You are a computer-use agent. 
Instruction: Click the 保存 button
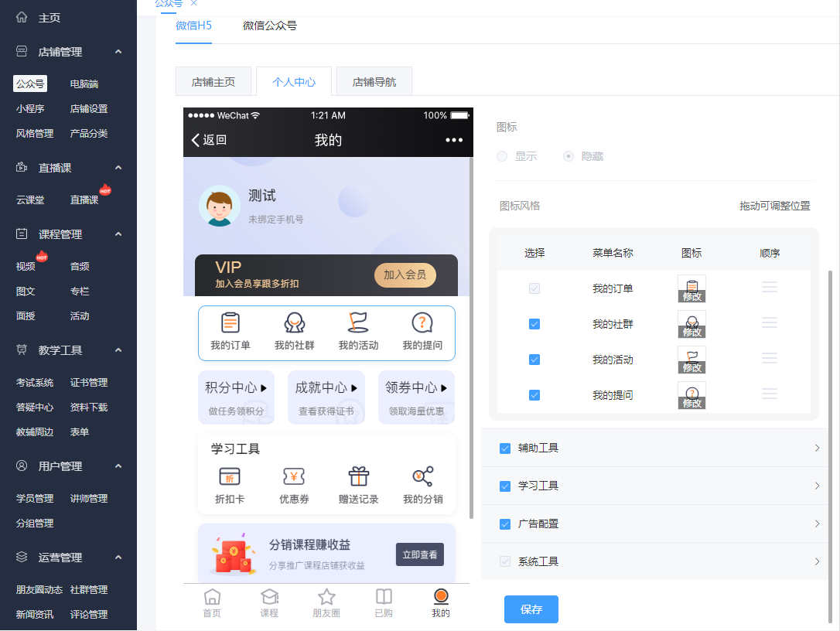pyautogui.click(x=531, y=609)
